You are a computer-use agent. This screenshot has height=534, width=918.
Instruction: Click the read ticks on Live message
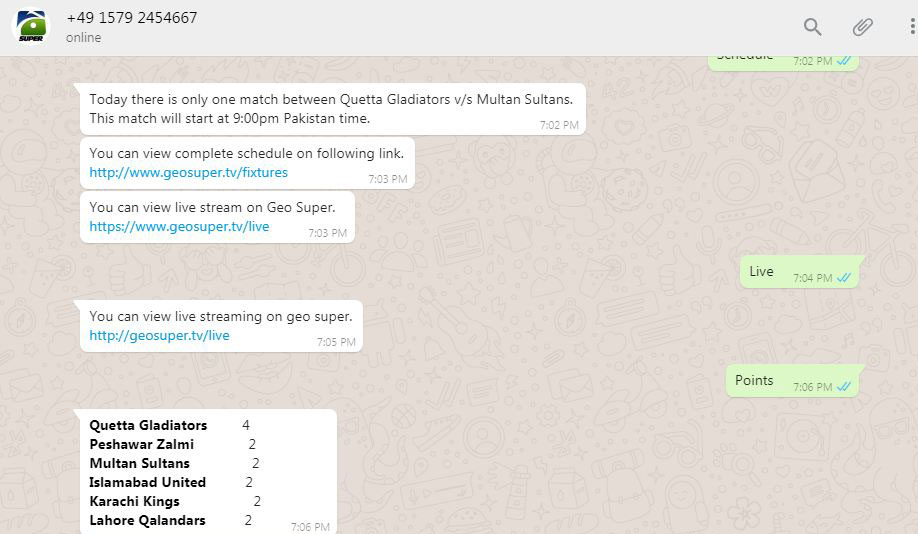[844, 277]
